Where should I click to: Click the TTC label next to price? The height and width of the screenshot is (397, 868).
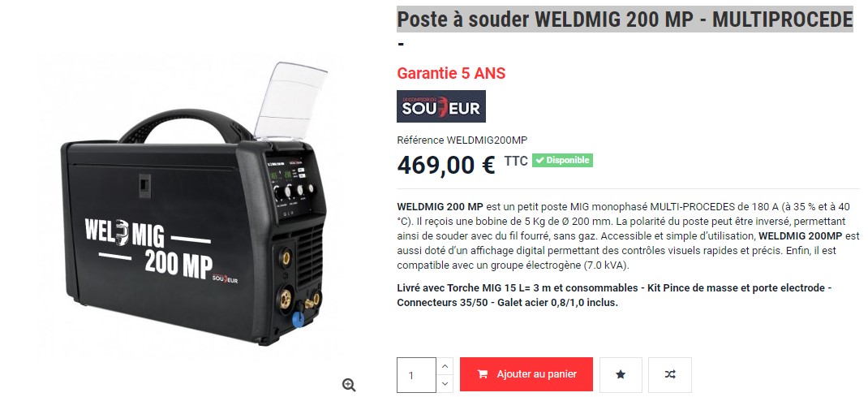coord(516,161)
